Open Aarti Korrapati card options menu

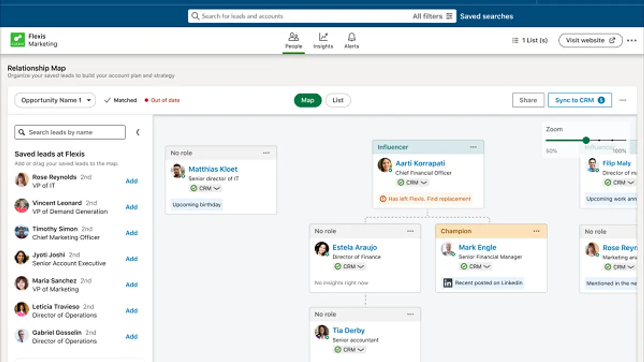pyautogui.click(x=473, y=147)
